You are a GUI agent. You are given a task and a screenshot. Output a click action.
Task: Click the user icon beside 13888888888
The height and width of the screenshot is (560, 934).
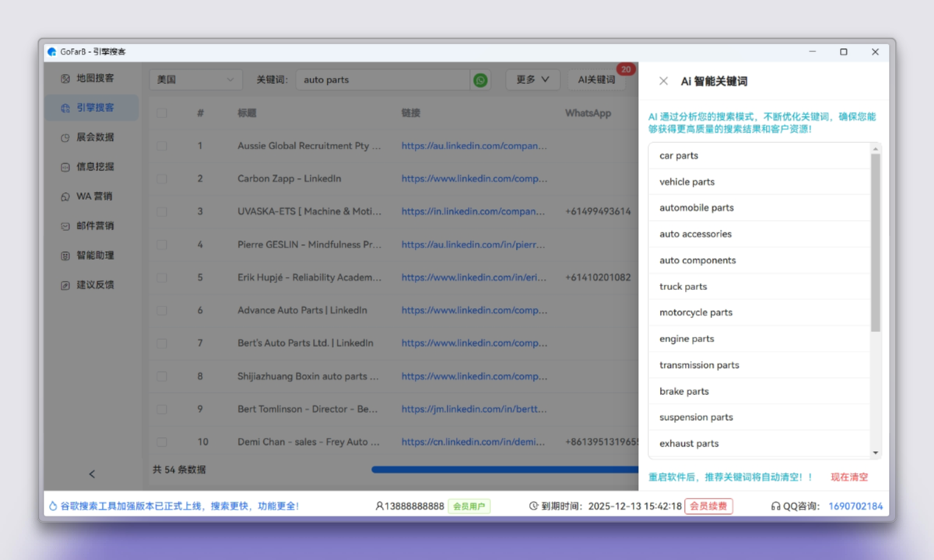379,506
